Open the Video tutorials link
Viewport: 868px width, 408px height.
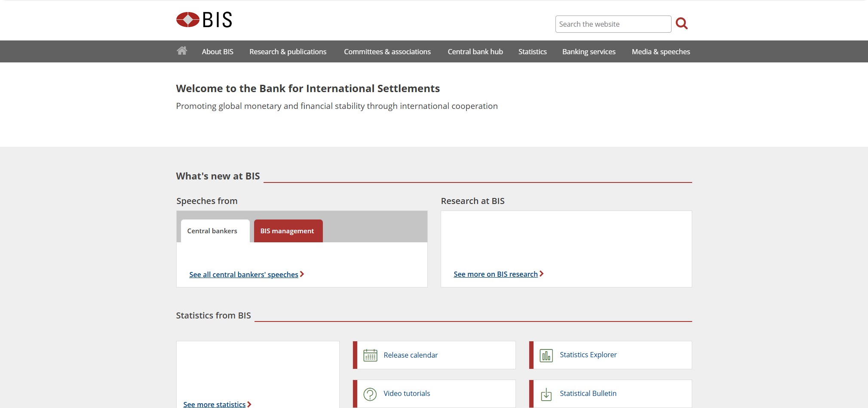click(x=407, y=393)
